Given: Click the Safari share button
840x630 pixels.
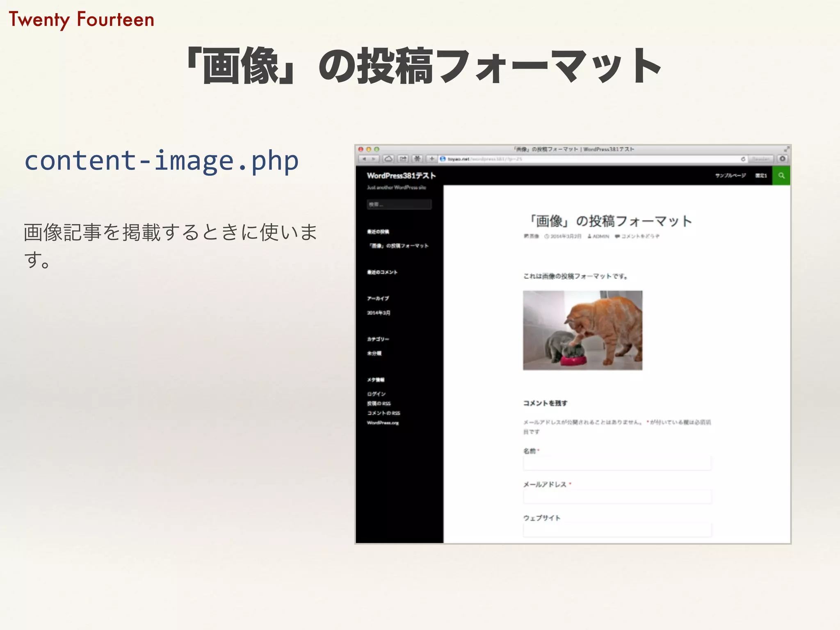Looking at the screenshot, I should pos(403,159).
